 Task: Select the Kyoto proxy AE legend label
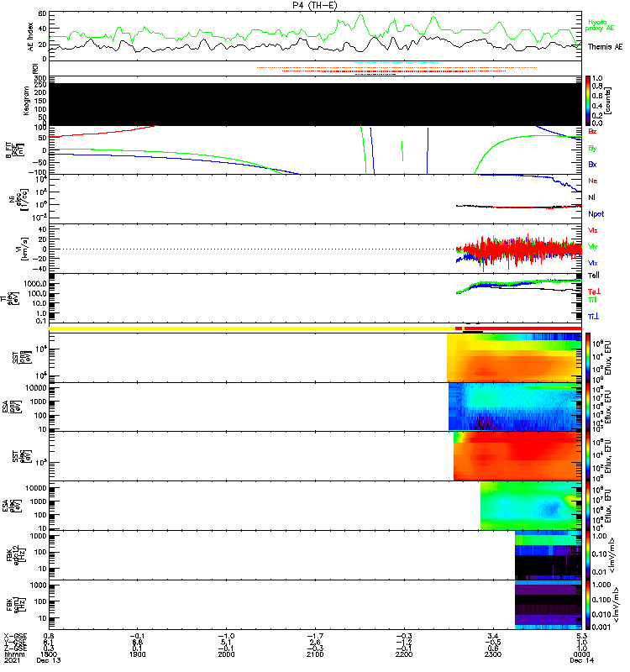(600, 25)
